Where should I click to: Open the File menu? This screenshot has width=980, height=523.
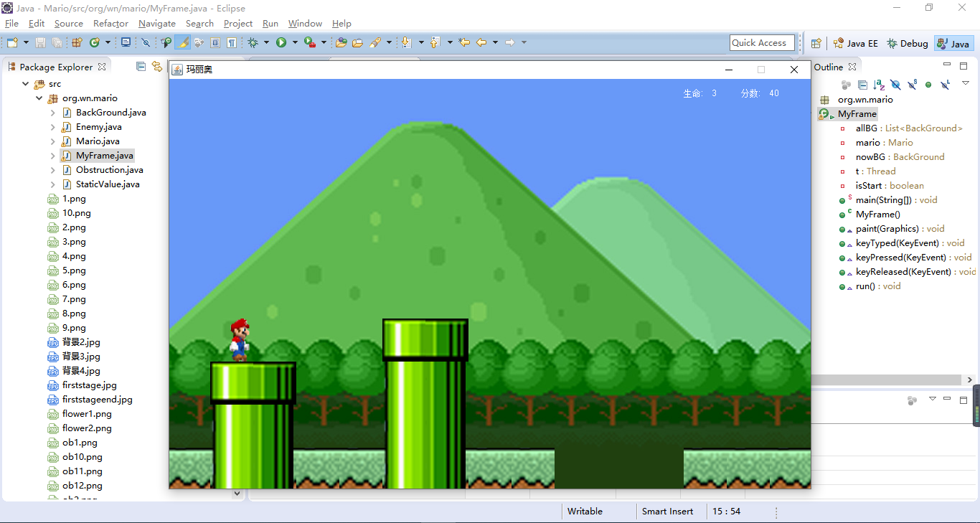pos(11,24)
